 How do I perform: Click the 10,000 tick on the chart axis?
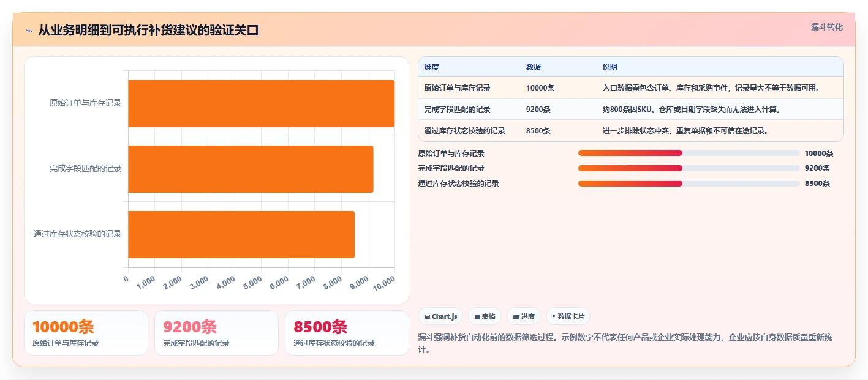click(x=384, y=283)
